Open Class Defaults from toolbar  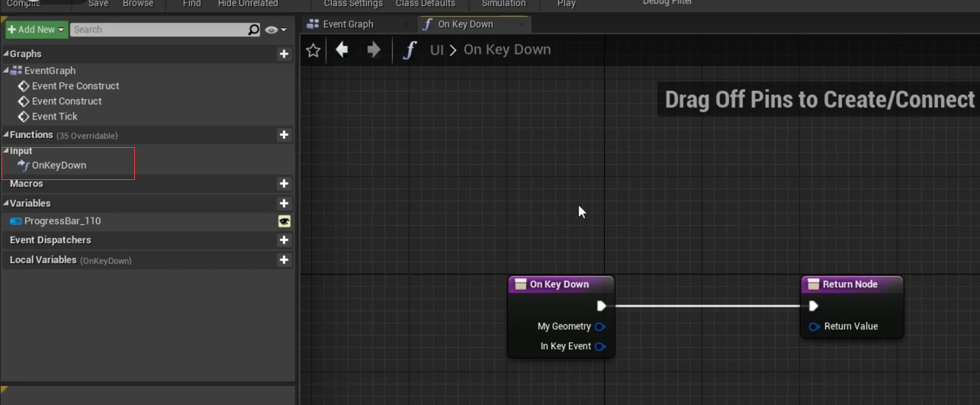pos(426,4)
